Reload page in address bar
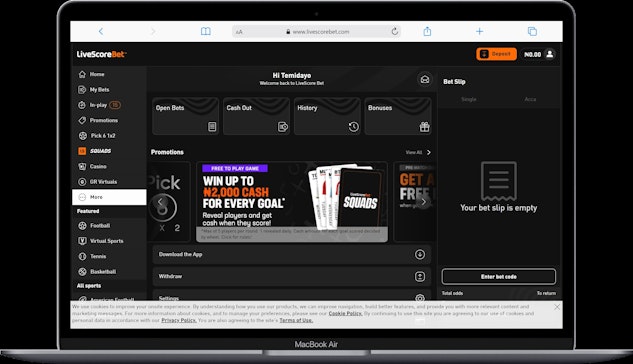Viewport: 633px width, 364px height. 394,31
